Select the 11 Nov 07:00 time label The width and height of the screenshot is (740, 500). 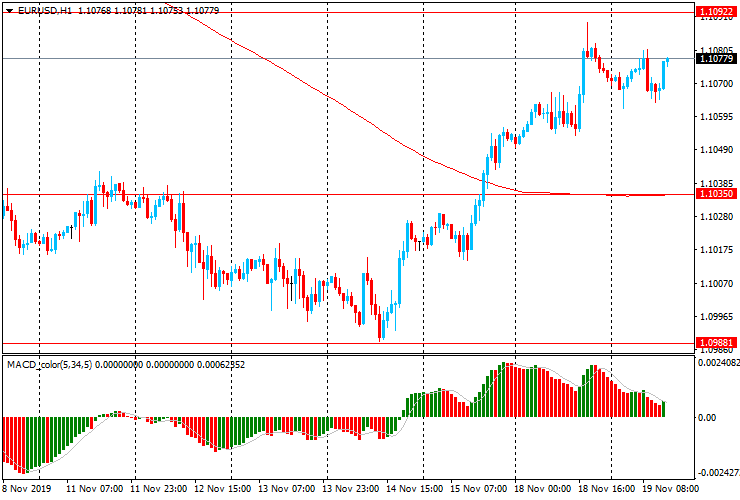click(95, 488)
